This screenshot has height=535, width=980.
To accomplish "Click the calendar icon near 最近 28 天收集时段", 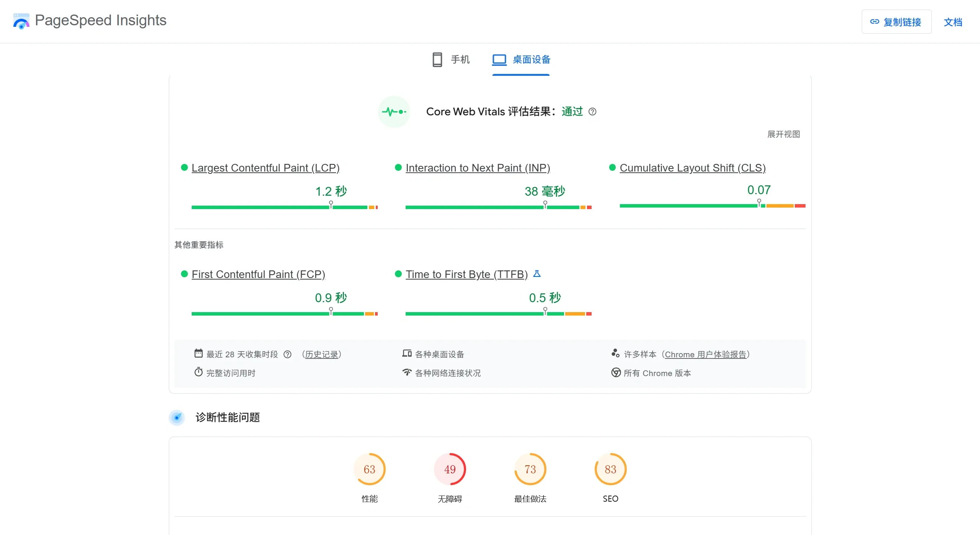I will click(x=198, y=353).
